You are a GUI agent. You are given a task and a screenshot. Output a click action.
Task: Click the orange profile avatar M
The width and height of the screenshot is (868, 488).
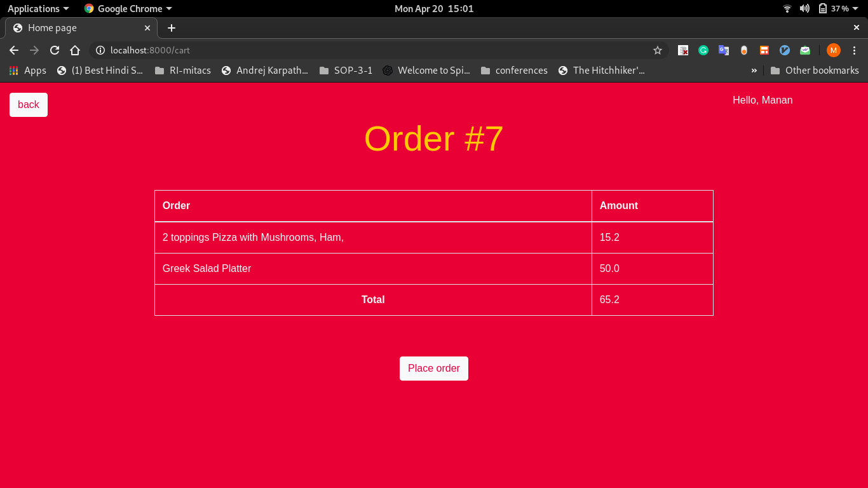(834, 50)
